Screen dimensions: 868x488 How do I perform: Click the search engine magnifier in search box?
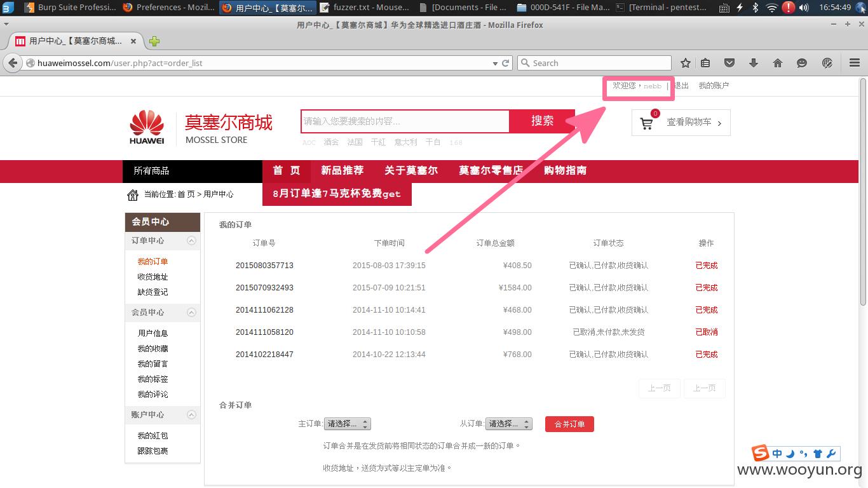[525, 63]
